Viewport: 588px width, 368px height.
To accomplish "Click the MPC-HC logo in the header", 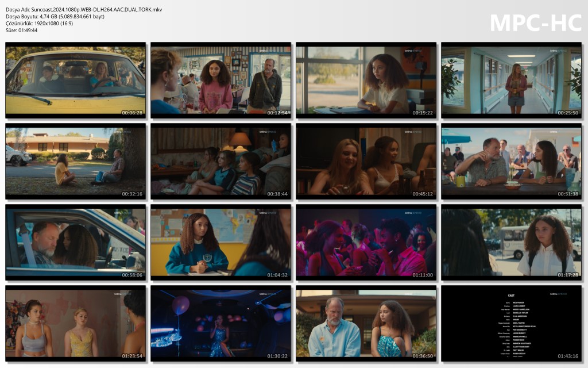I will tap(535, 22).
